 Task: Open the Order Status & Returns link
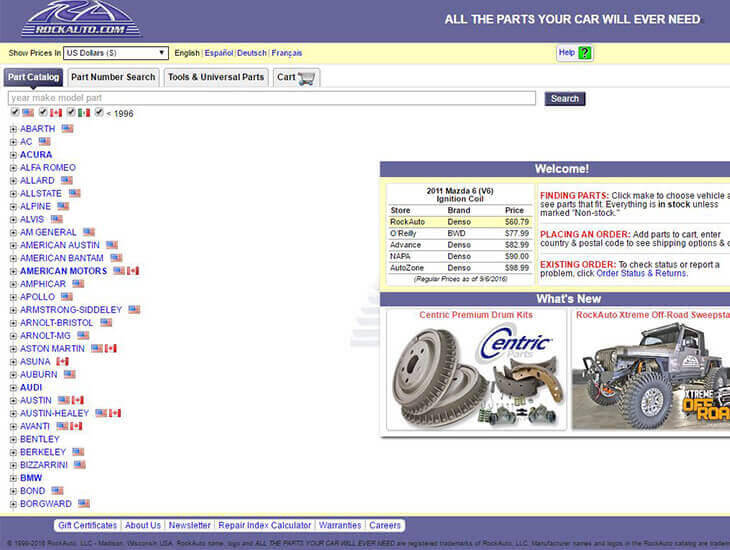[642, 273]
